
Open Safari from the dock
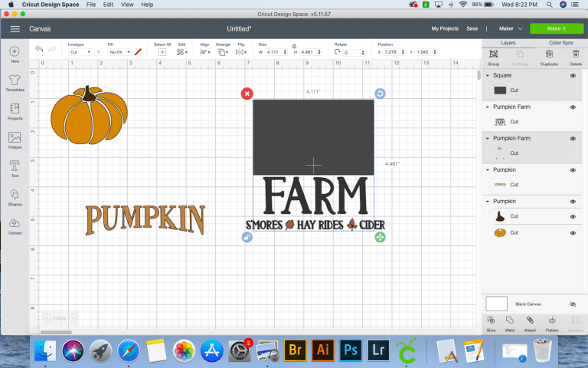[x=129, y=350]
